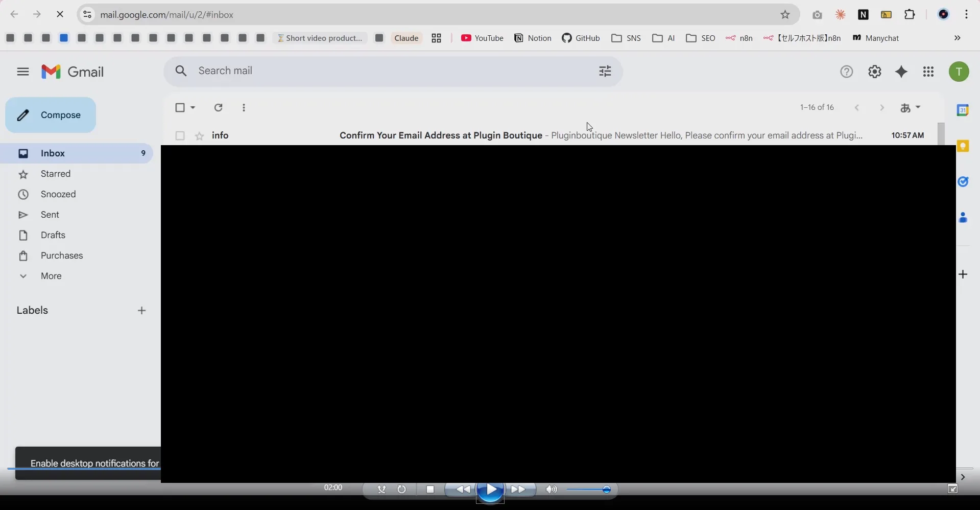Open Gmail settings gear
Image resolution: width=980 pixels, height=510 pixels.
click(875, 72)
